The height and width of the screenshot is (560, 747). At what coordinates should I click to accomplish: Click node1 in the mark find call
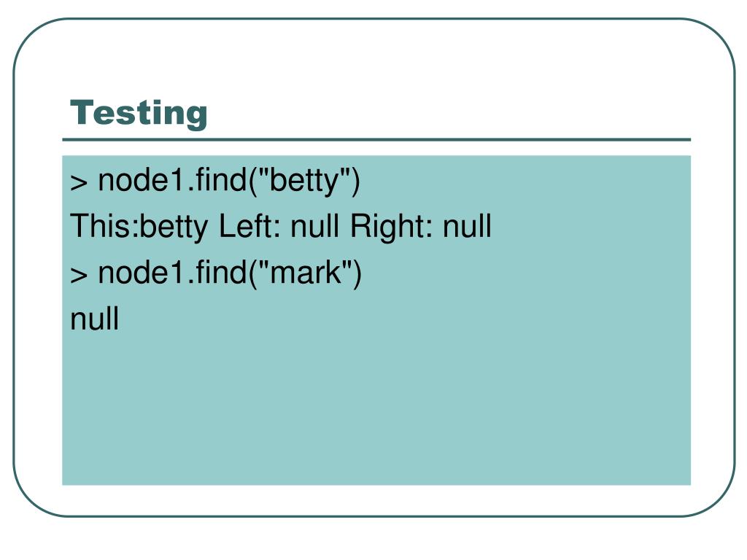(142, 273)
